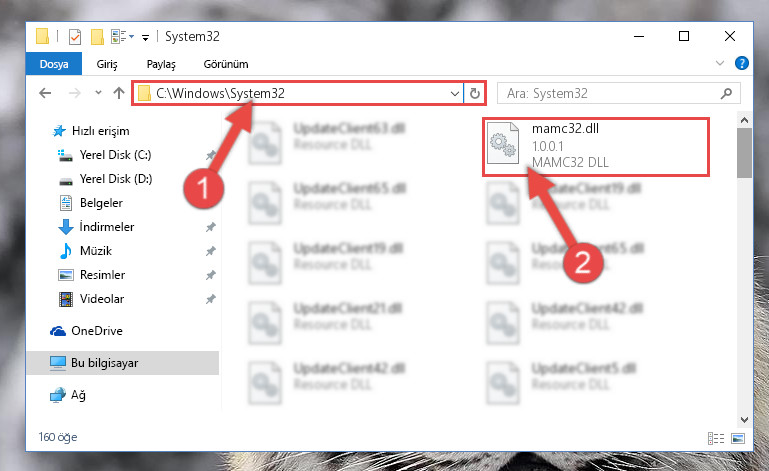This screenshot has height=471, width=769.
Task: Open recent locations dropdown arrow
Action: tap(98, 93)
